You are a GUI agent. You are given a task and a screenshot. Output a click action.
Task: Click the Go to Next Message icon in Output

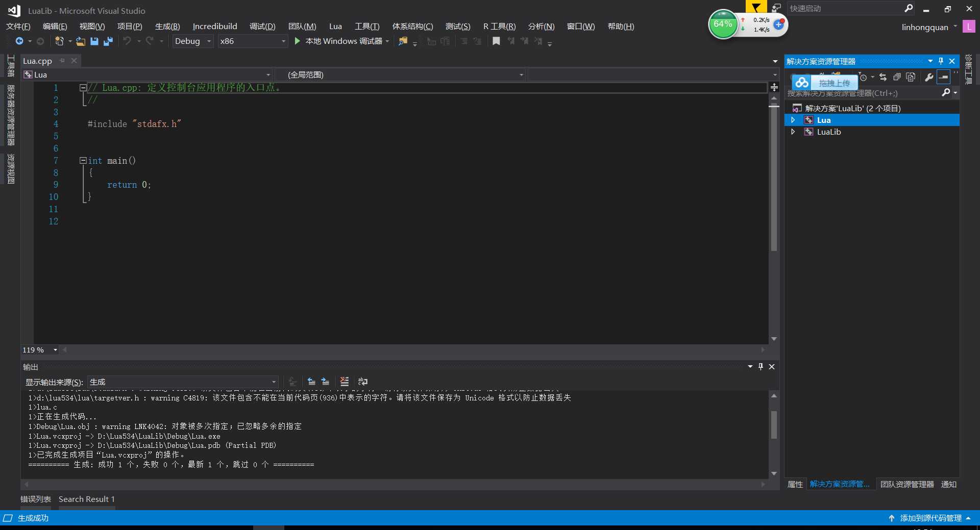pos(325,382)
